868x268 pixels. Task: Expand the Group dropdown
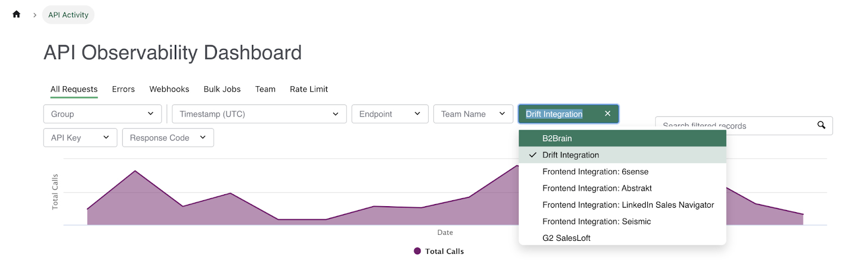(103, 114)
